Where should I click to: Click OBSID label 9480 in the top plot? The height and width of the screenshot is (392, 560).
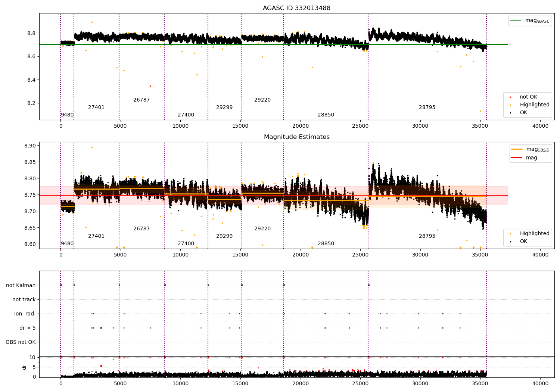coord(67,115)
